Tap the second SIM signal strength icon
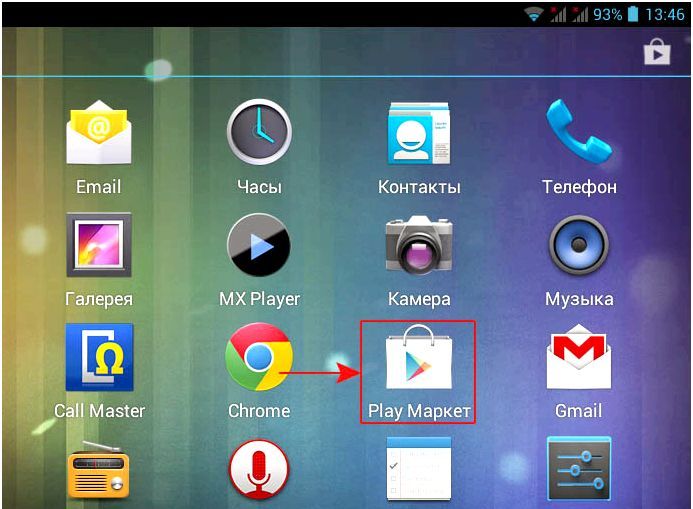Viewport: 693px width, 509px height. (x=580, y=14)
